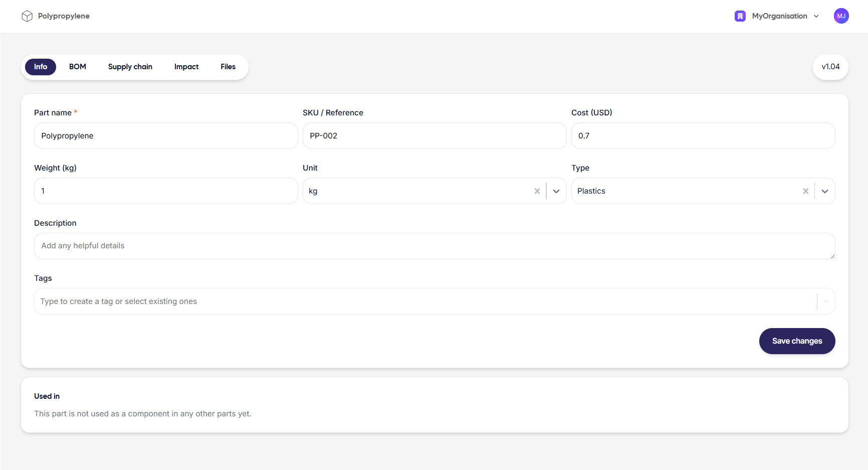The width and height of the screenshot is (868, 470).
Task: Click the Cost (USD) input field
Action: (x=703, y=136)
